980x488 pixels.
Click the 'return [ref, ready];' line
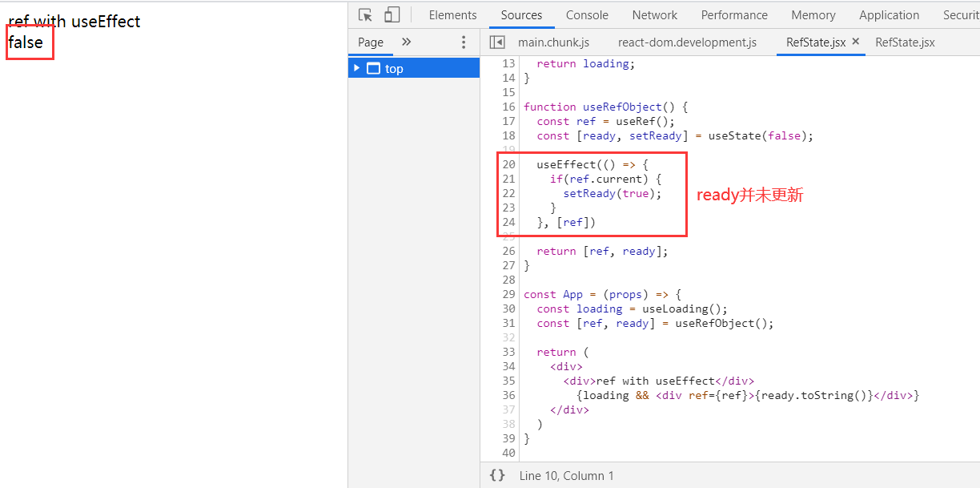point(602,251)
